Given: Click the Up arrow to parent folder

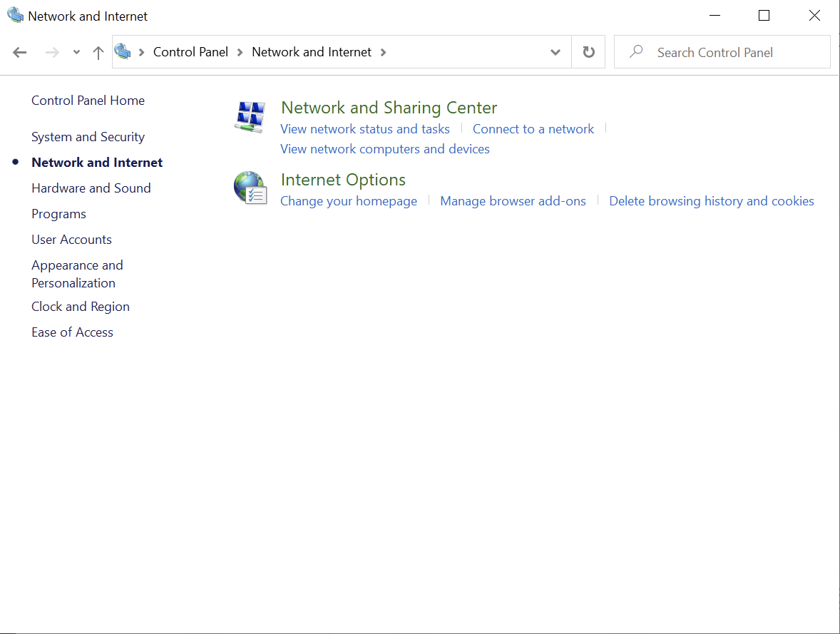Looking at the screenshot, I should (x=98, y=52).
